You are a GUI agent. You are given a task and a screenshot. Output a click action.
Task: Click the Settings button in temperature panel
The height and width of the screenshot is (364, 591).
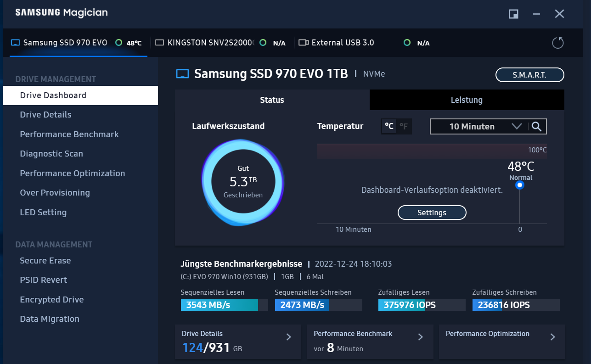tap(432, 213)
